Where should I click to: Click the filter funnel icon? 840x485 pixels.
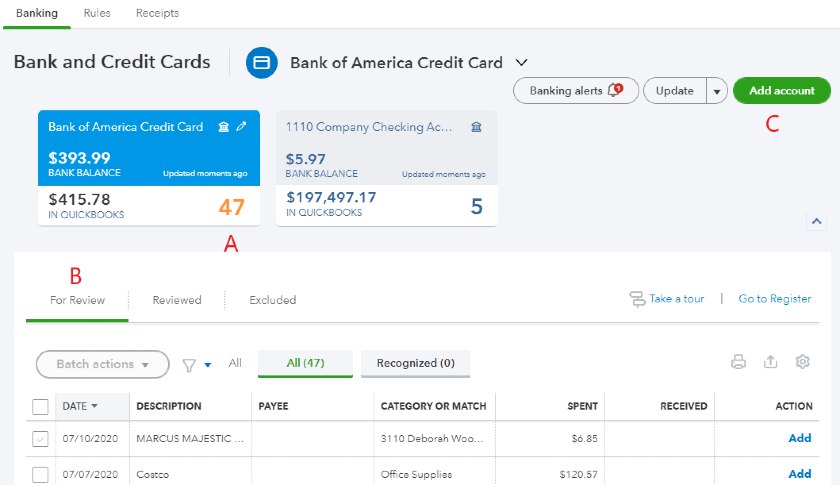click(x=189, y=365)
